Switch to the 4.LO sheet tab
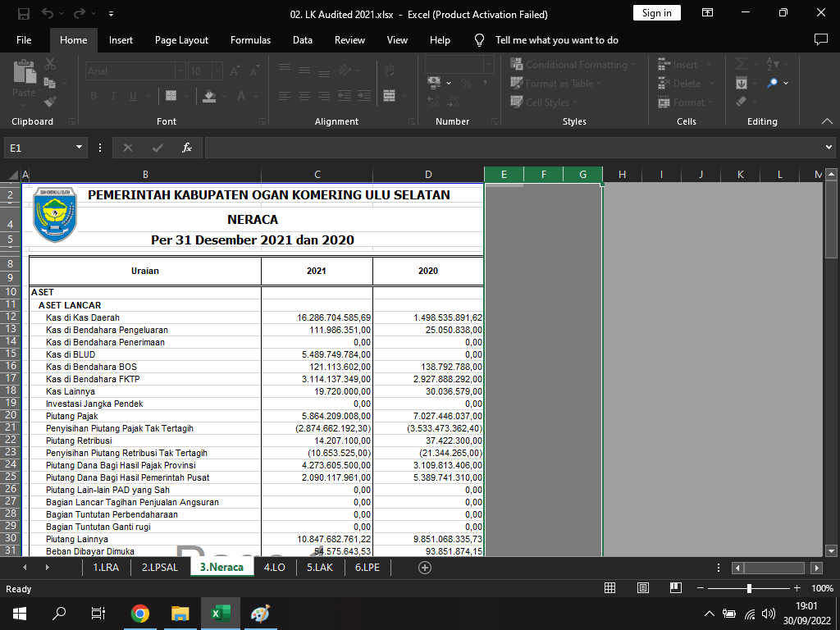This screenshot has width=840, height=630. click(274, 568)
